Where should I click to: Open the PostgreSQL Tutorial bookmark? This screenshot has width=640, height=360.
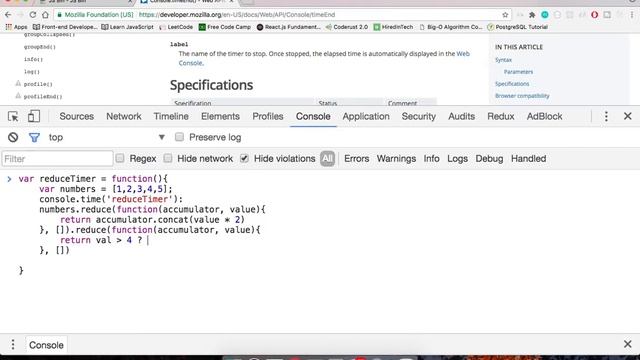[x=518, y=27]
